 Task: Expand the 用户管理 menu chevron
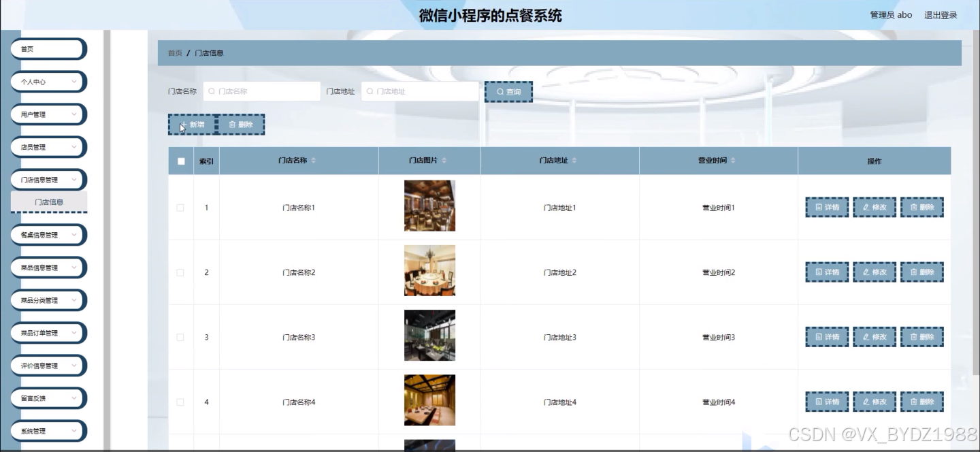point(74,114)
